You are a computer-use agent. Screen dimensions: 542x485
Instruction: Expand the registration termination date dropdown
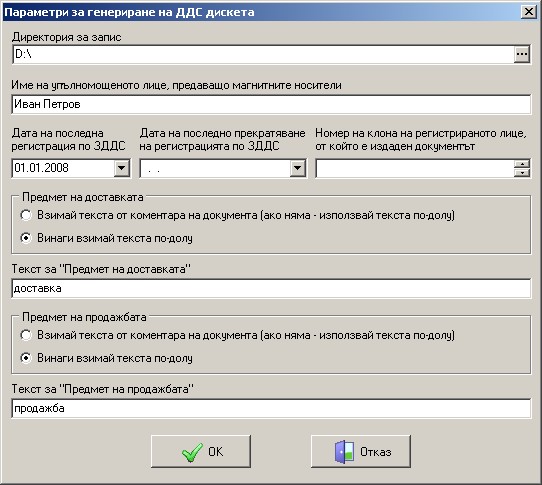(298, 168)
